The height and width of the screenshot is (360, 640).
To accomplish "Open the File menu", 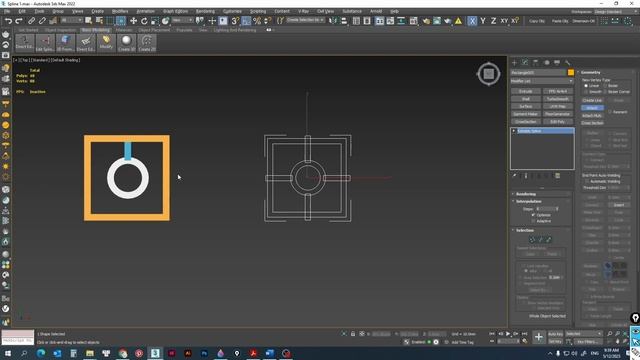I will pyautogui.click(x=7, y=11).
